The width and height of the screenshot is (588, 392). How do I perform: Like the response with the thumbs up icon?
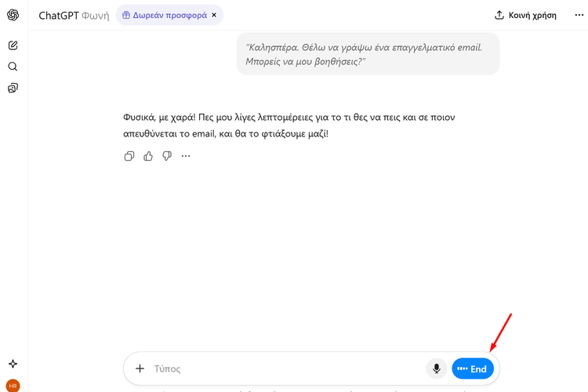pyautogui.click(x=148, y=156)
